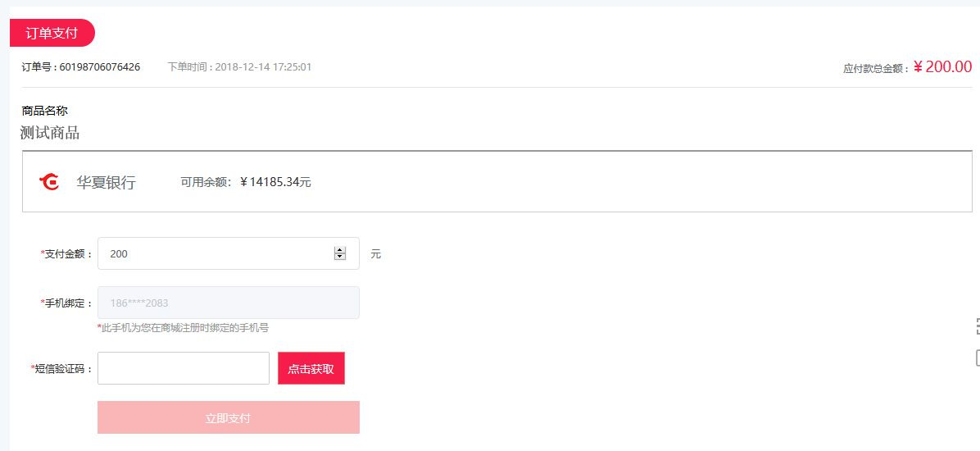
Task: Click the 商品名称 heading label
Action: [44, 112]
